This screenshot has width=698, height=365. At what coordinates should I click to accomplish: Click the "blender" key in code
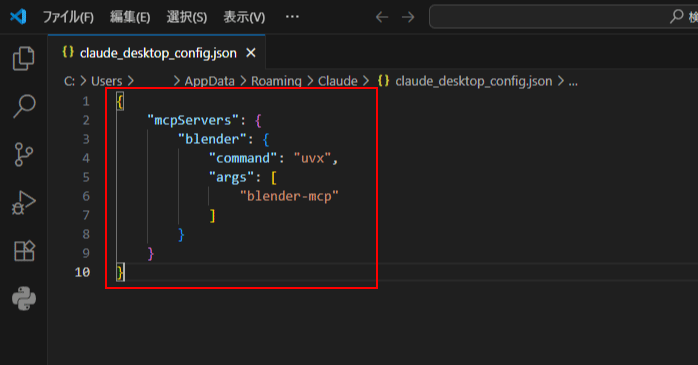(x=212, y=139)
